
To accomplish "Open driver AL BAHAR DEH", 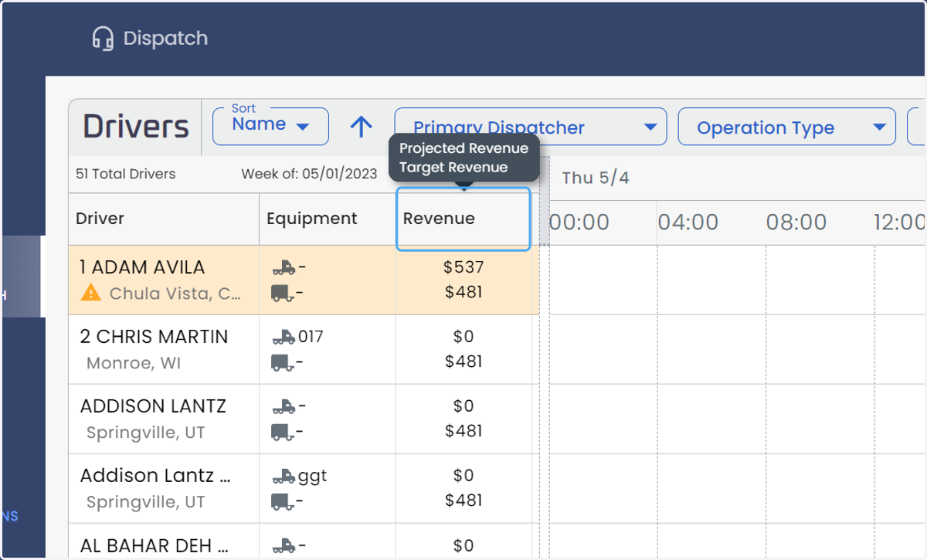I will [155, 545].
